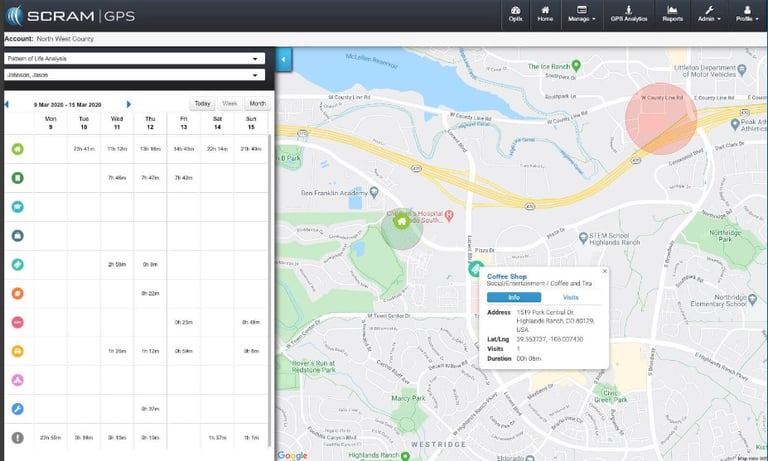
Task: Click the Sat 14 column header
Action: (217, 123)
